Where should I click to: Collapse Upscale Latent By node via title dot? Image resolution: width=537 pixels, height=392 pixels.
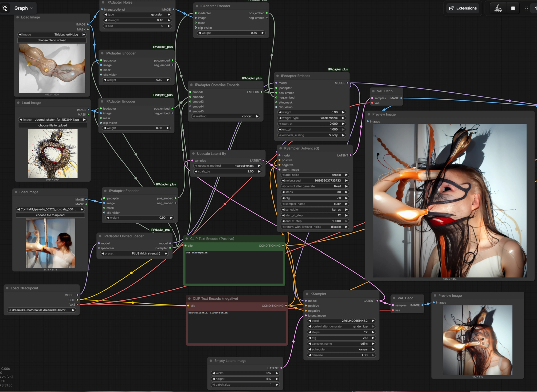point(193,154)
